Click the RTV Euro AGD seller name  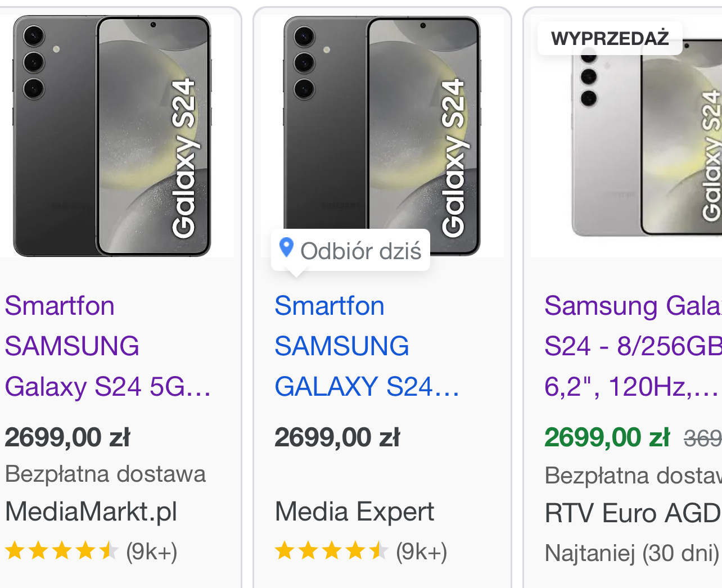[x=633, y=513]
